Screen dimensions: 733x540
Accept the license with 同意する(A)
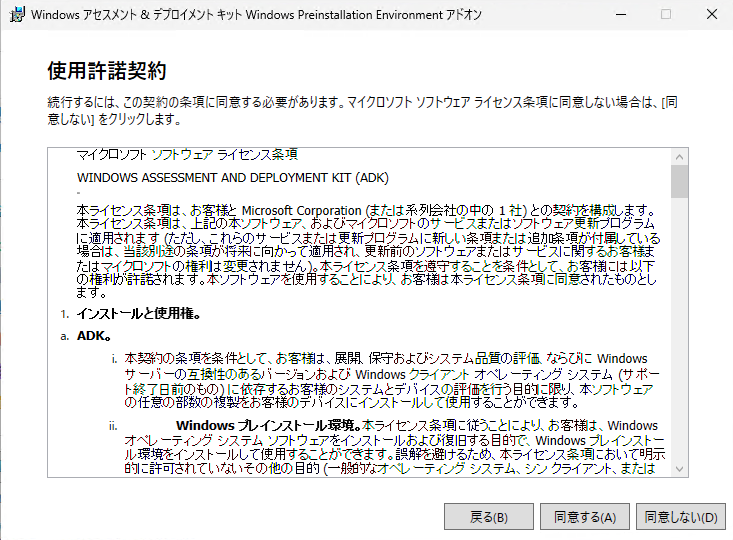pos(585,517)
